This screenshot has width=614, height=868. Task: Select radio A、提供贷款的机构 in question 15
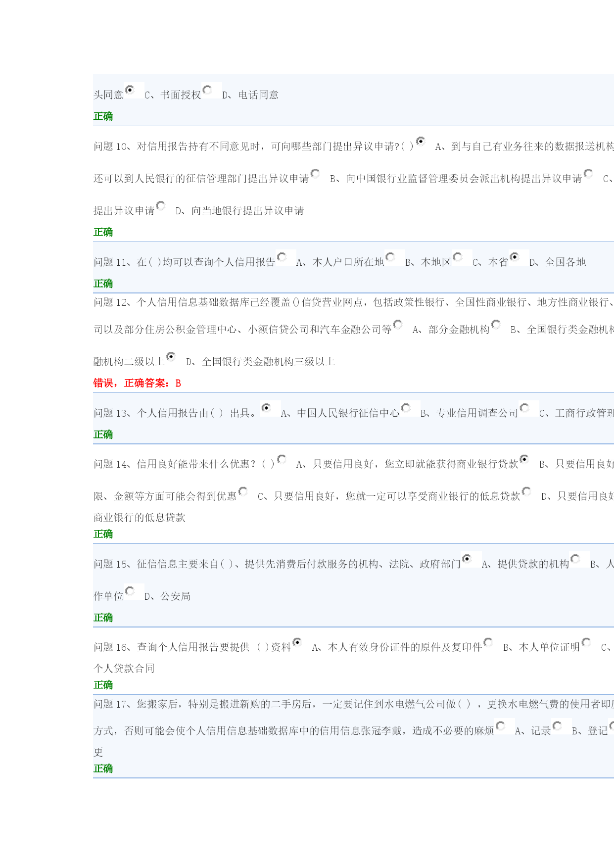(x=467, y=559)
